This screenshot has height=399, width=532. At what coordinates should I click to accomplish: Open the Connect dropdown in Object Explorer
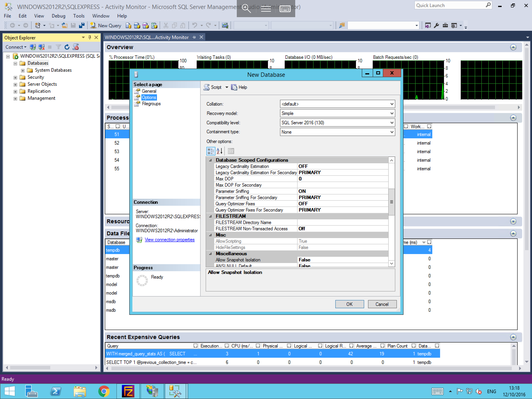coord(16,47)
